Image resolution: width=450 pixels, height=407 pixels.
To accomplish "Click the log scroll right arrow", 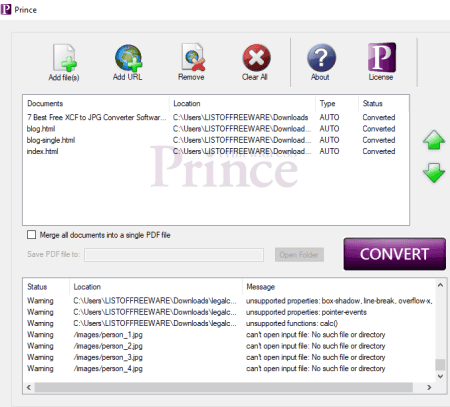I will click(x=429, y=387).
